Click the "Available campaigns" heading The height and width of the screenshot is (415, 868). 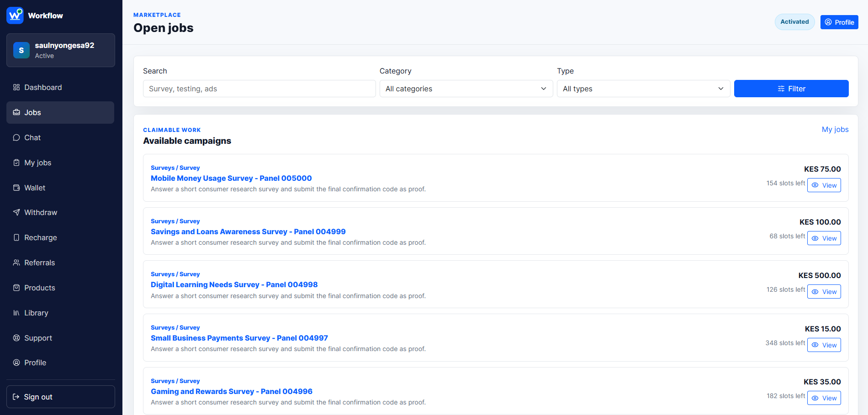(187, 141)
